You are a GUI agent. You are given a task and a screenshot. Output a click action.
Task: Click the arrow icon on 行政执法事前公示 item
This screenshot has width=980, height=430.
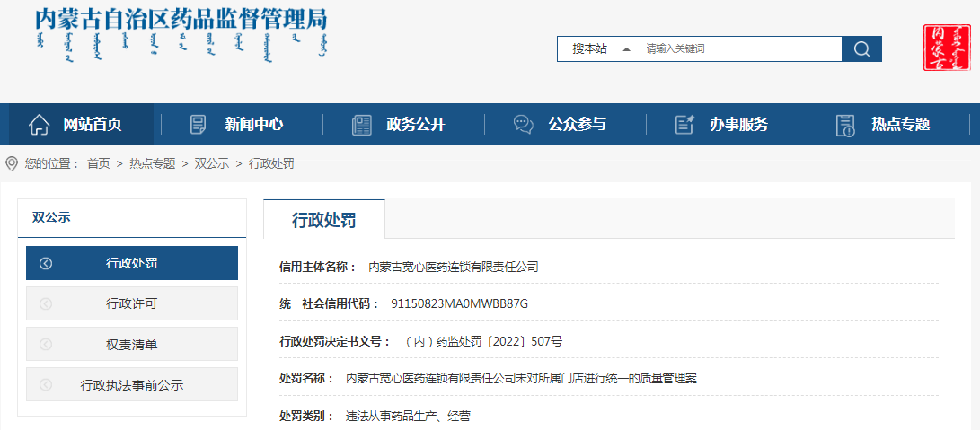[46, 385]
